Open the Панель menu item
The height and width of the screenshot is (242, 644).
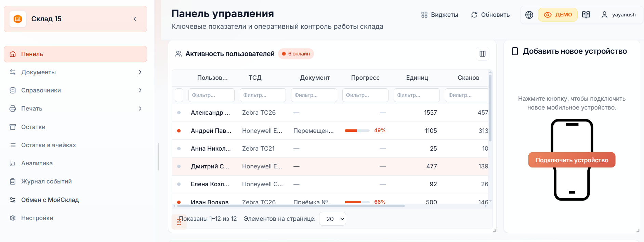coord(75,54)
